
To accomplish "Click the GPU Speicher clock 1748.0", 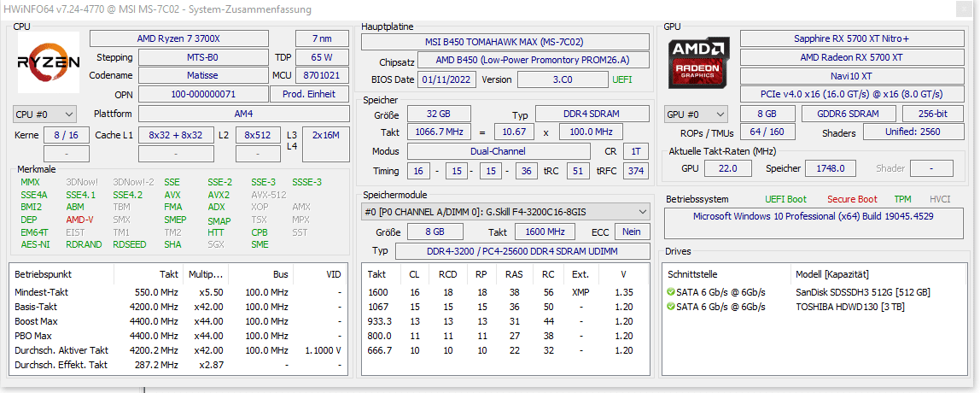I will [830, 168].
